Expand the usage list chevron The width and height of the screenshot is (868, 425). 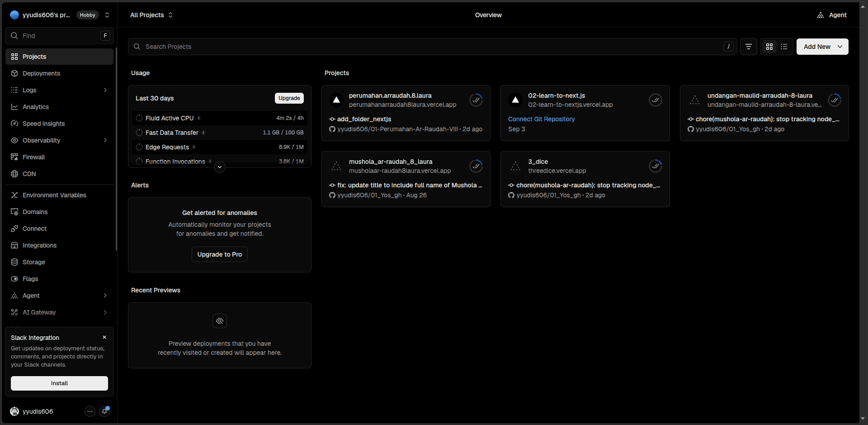point(220,167)
